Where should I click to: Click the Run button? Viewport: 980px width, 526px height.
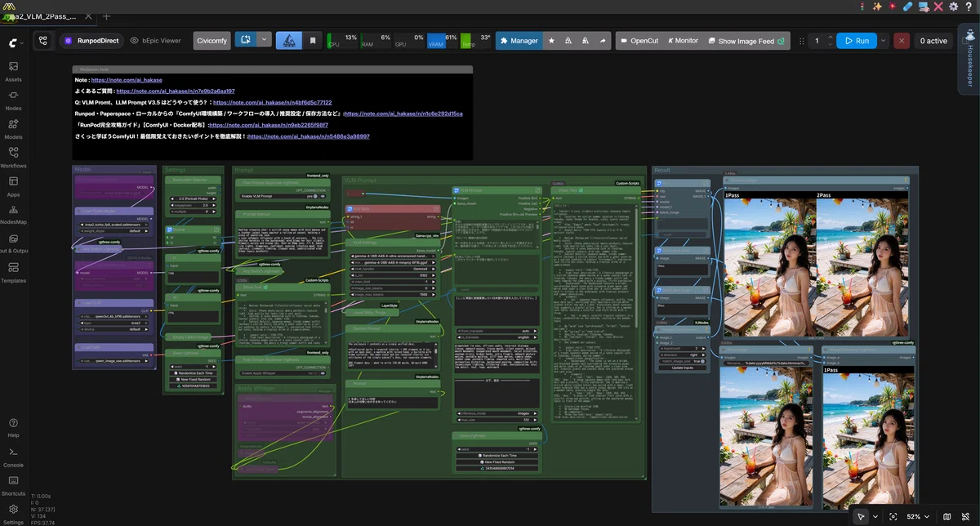(857, 40)
